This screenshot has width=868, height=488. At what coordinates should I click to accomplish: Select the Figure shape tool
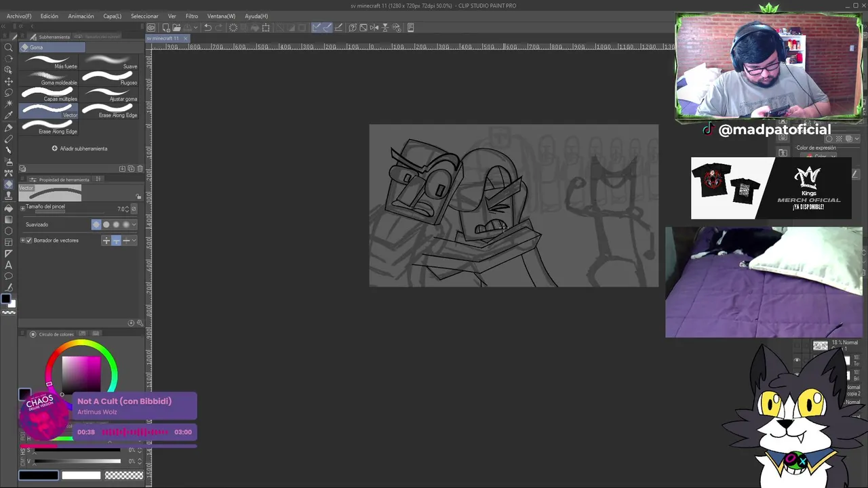[9, 231]
